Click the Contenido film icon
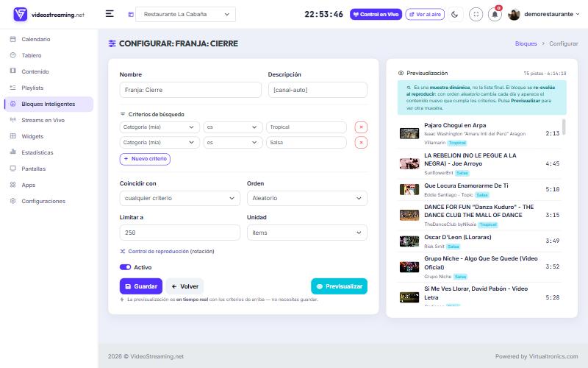 point(13,71)
